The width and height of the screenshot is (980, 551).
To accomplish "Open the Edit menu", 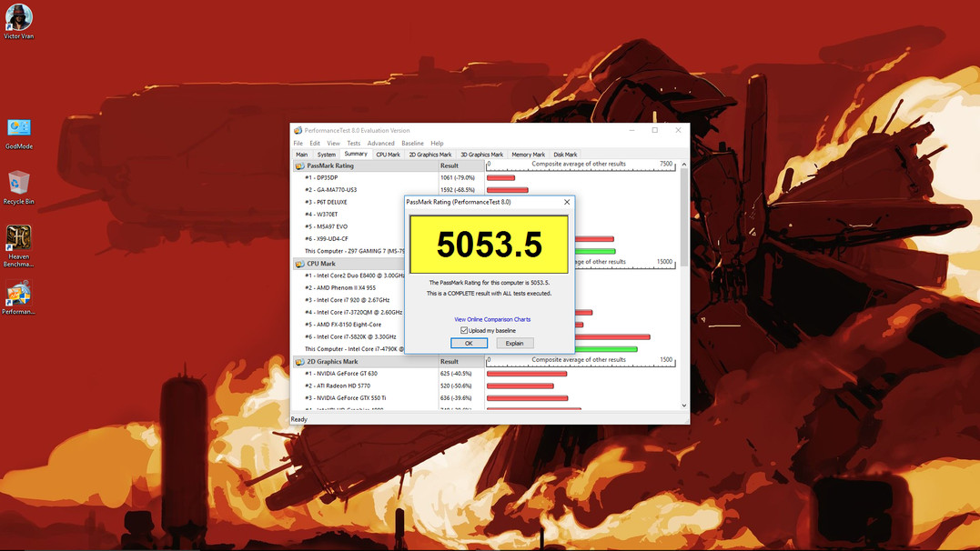I will coord(315,143).
